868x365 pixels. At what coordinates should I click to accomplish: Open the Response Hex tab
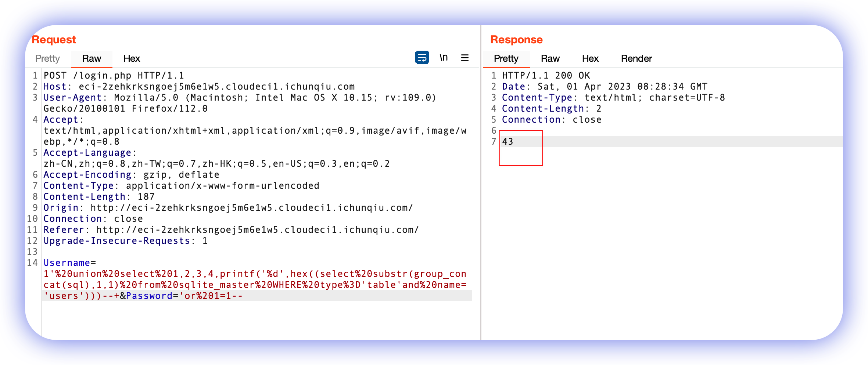click(590, 58)
